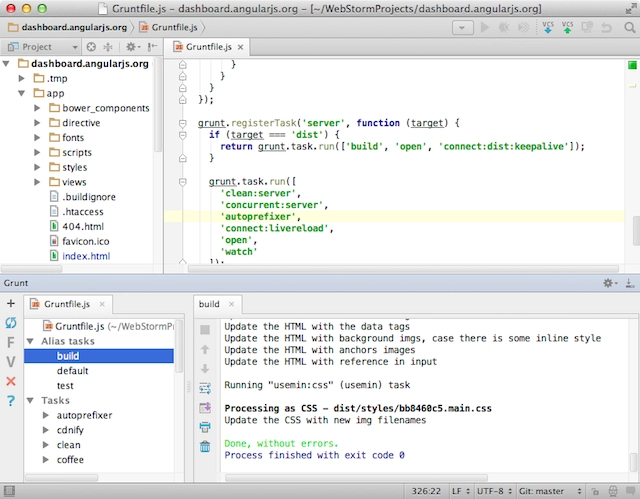640x499 pixels.
Task: Open search everywhere magnifier icon
Action: point(630,27)
